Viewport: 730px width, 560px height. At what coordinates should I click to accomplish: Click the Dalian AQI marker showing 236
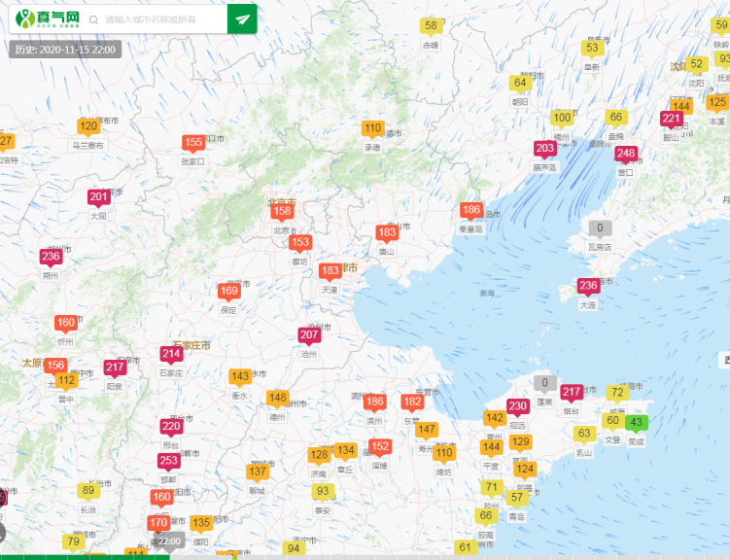(x=588, y=286)
